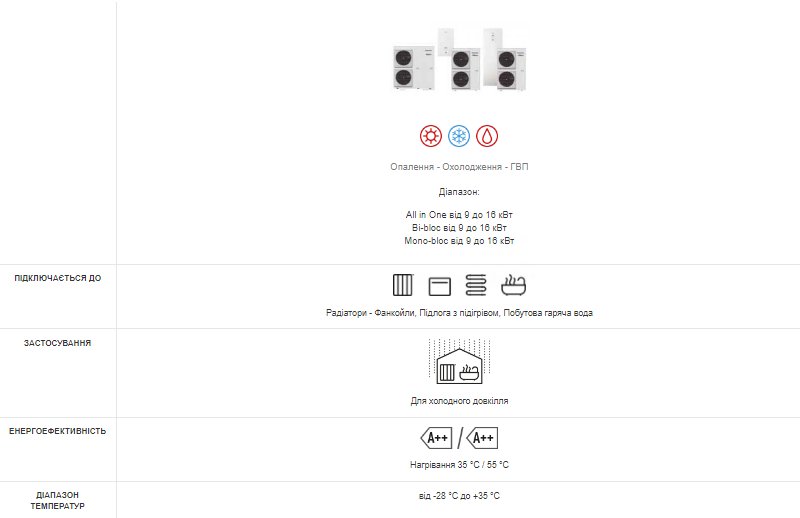Click the Bi-bloc range line
This screenshot has width=800, height=518.
459,228
